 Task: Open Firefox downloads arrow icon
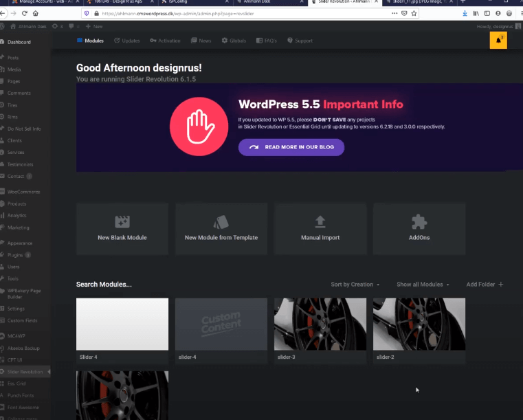465,13
